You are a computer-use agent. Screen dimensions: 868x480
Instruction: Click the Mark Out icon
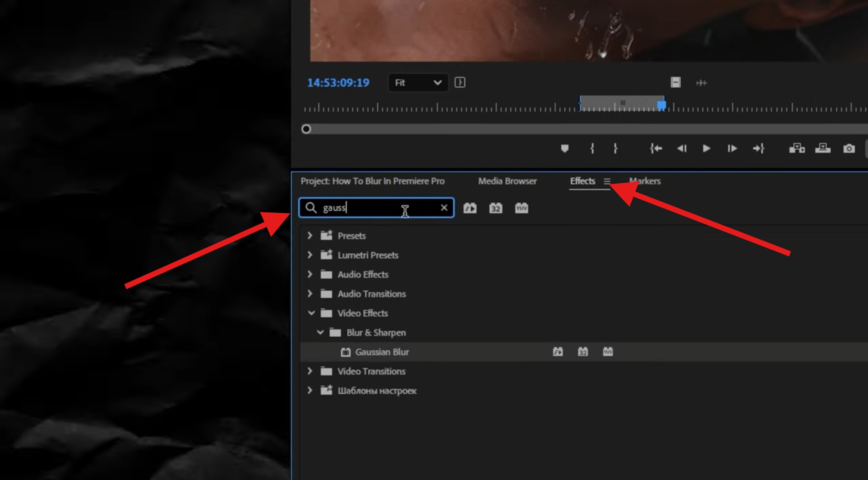[x=616, y=149]
